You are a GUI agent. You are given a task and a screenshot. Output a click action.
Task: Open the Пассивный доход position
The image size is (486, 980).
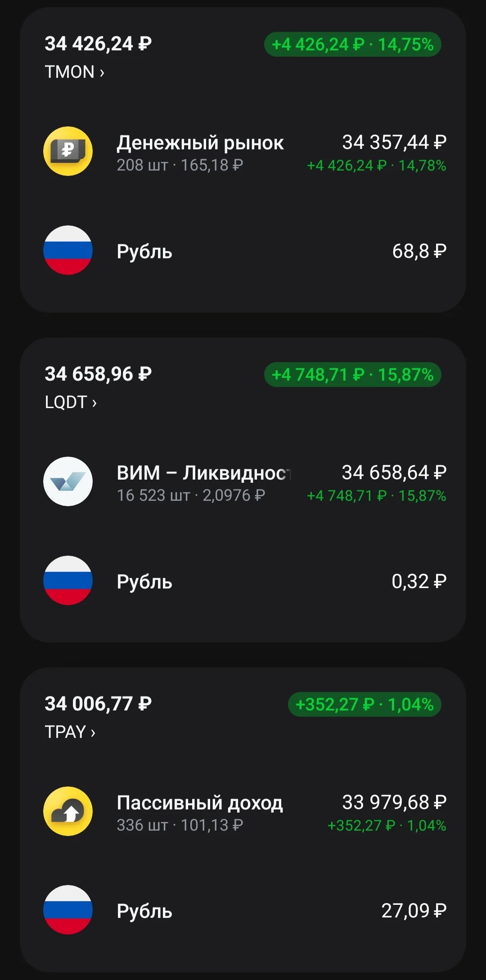tap(243, 812)
